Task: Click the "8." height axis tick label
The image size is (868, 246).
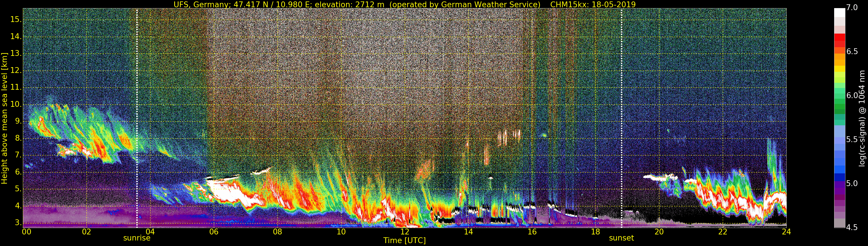Action: (x=18, y=138)
